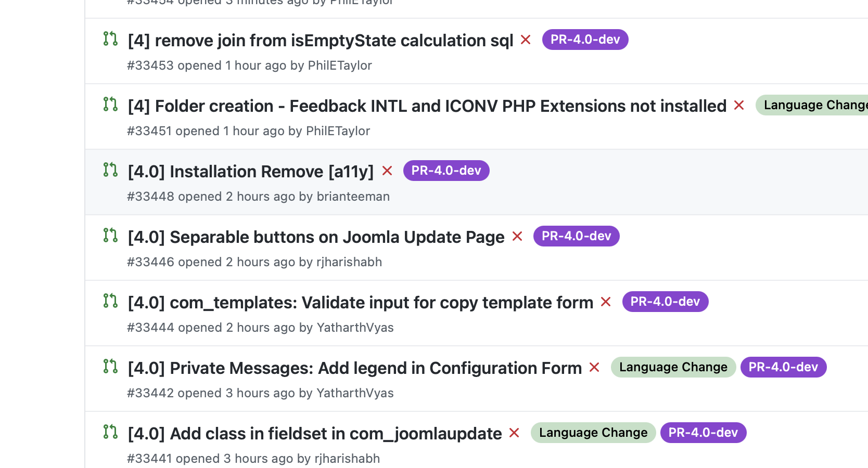Screen dimensions: 868x468
Task: Open Separable buttons on Joomla Update Page
Action: tap(316, 237)
